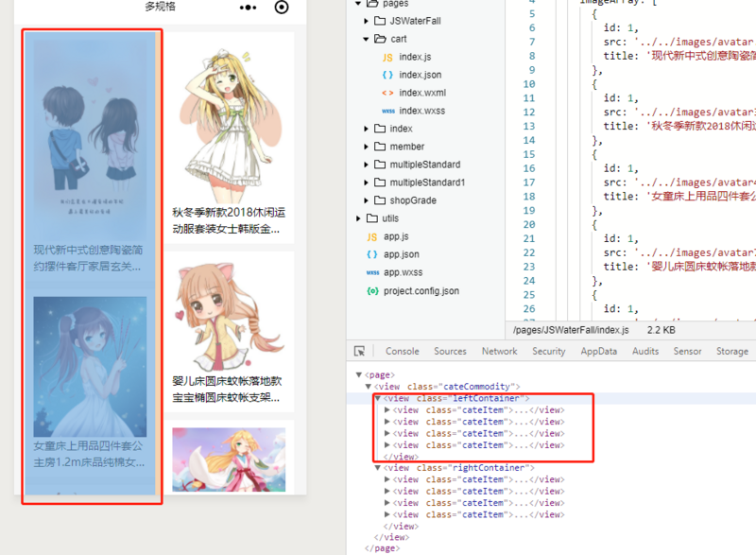
Task: Click the girl holding lavender product image
Action: (x=90, y=367)
